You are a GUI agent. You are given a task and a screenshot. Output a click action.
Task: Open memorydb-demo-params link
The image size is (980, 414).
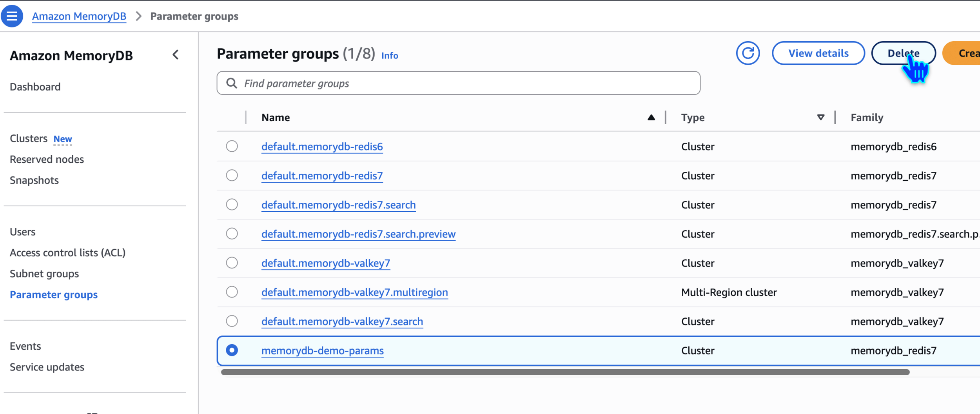tap(323, 350)
